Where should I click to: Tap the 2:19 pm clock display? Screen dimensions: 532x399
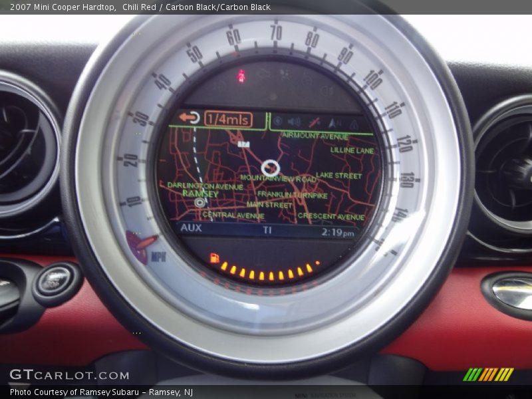[x=338, y=233]
